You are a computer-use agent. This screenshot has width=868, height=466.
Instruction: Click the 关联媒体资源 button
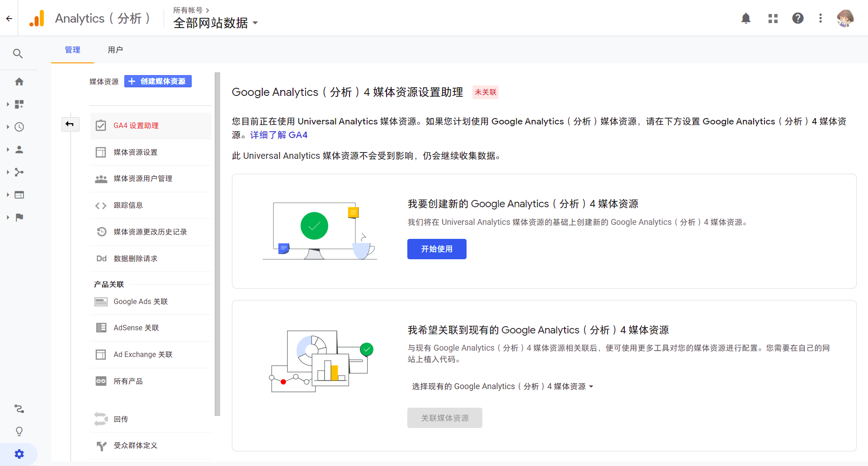coord(445,418)
